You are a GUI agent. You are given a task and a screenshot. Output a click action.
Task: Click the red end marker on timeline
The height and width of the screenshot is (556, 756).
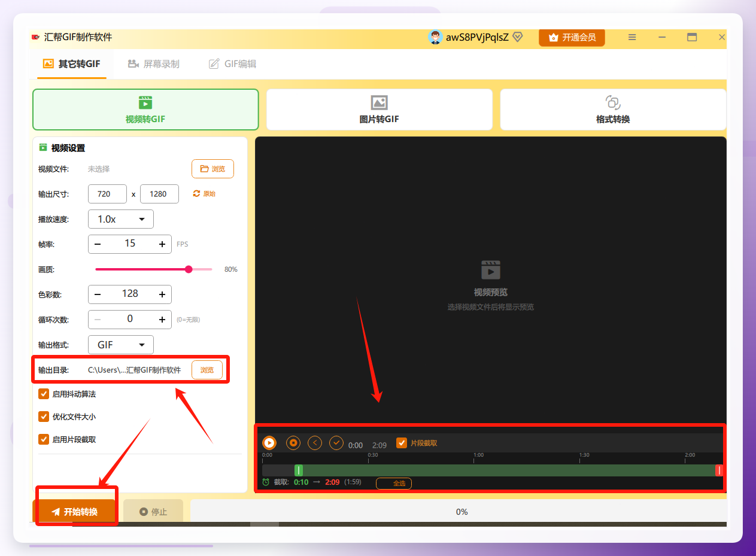pos(719,470)
